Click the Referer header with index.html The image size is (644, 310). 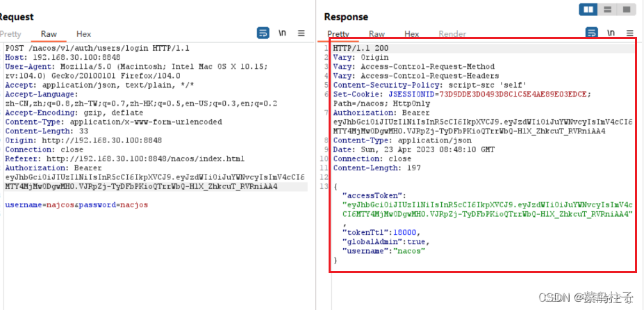[x=125, y=158]
